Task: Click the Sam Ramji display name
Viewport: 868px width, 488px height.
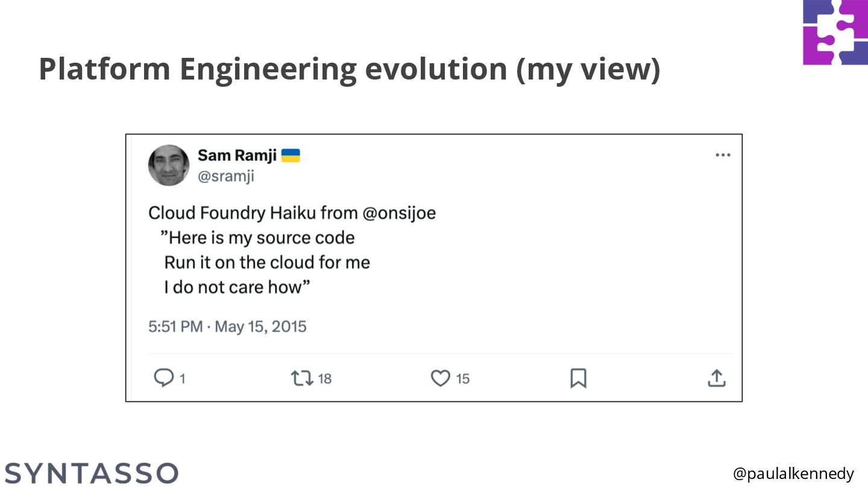Action: (237, 155)
